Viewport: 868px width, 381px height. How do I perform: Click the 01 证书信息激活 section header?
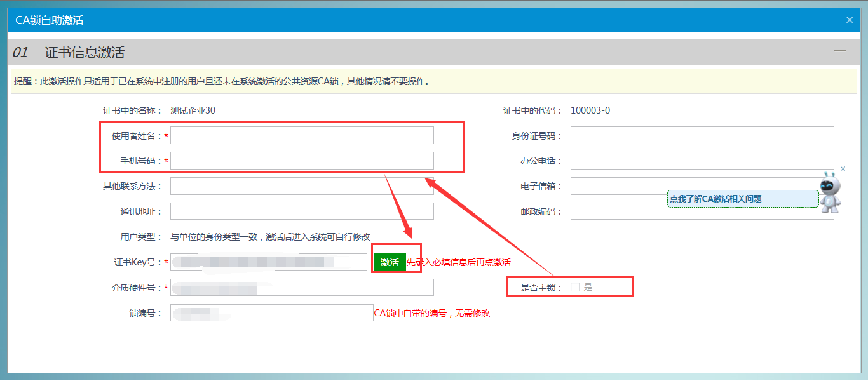[85, 52]
